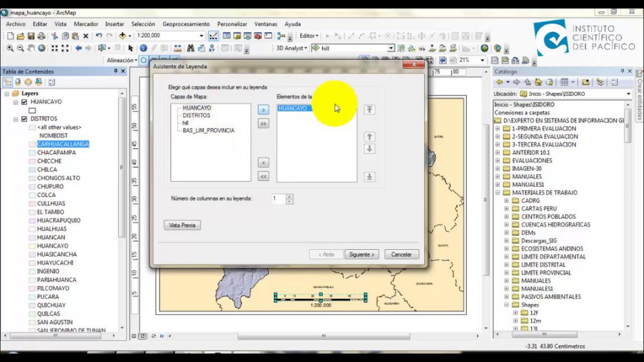644x362 pixels.
Task: Save the map with floppy disk icon
Action: (x=31, y=36)
